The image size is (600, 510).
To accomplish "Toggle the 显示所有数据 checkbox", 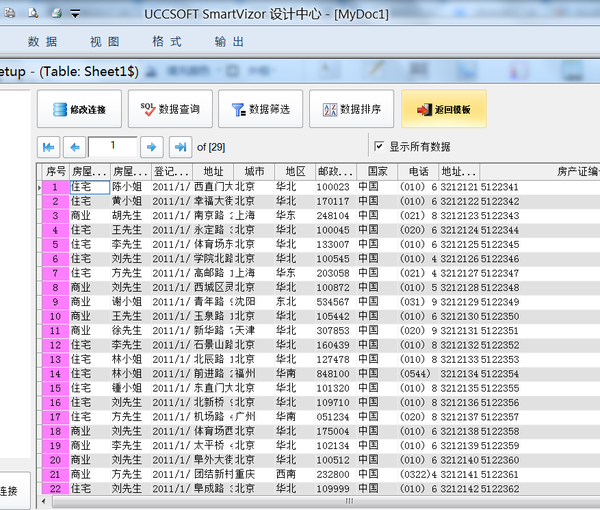I will [x=379, y=146].
